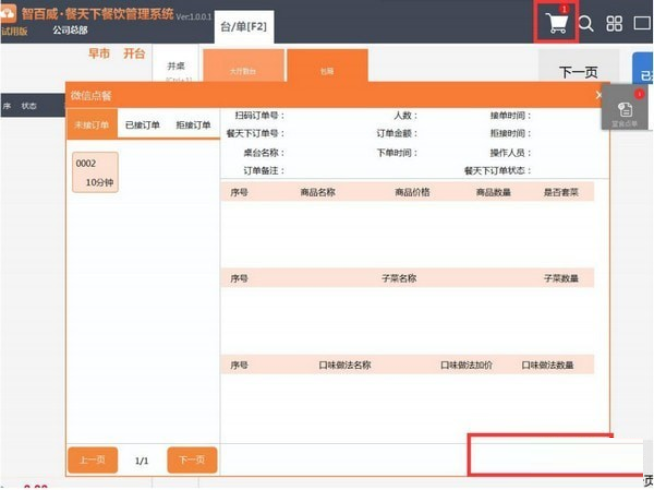The image size is (655, 492).
Task: Click the 试用版 label
Action: (14, 31)
